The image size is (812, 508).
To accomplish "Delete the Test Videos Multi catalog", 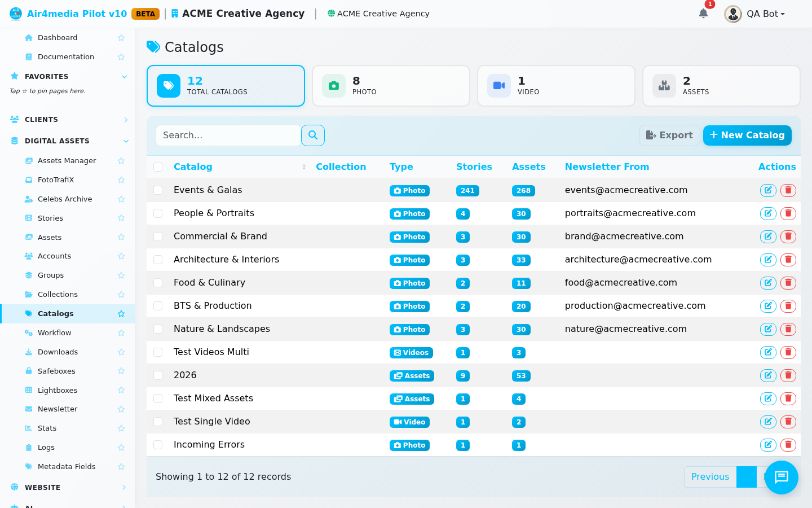I will (788, 352).
